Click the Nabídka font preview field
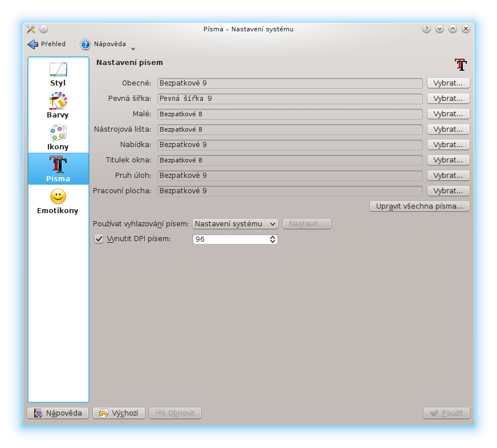Image resolution: width=497 pixels, height=448 pixels. [290, 145]
